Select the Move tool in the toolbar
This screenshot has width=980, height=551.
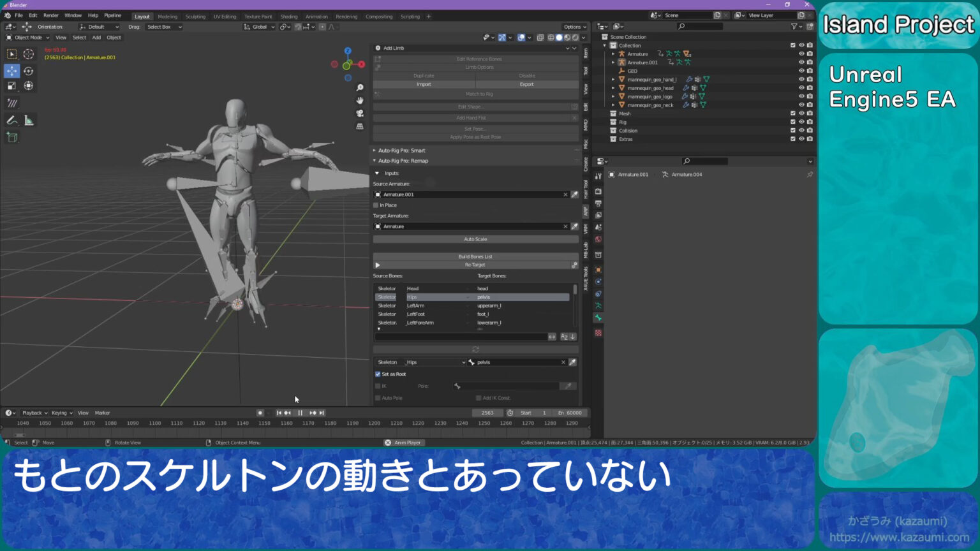(x=11, y=71)
